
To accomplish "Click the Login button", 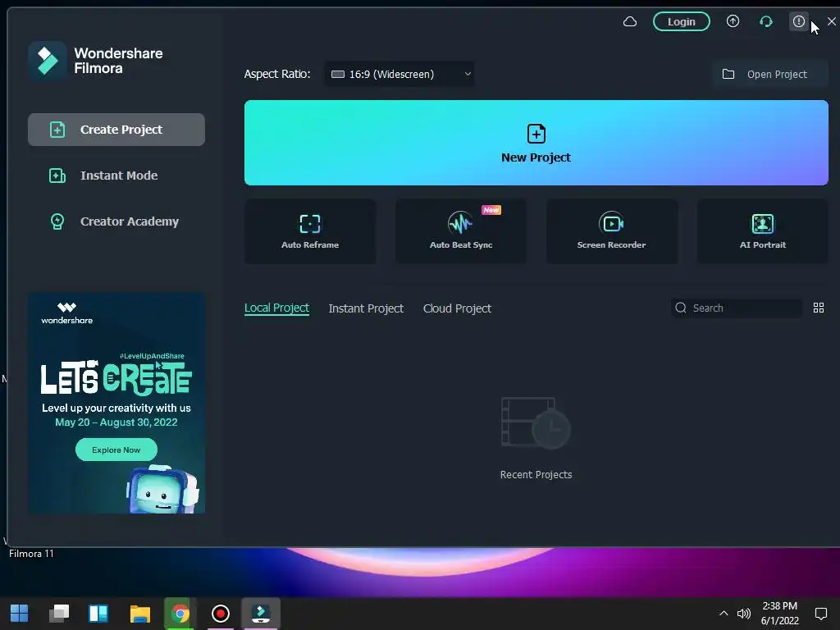I will (682, 21).
